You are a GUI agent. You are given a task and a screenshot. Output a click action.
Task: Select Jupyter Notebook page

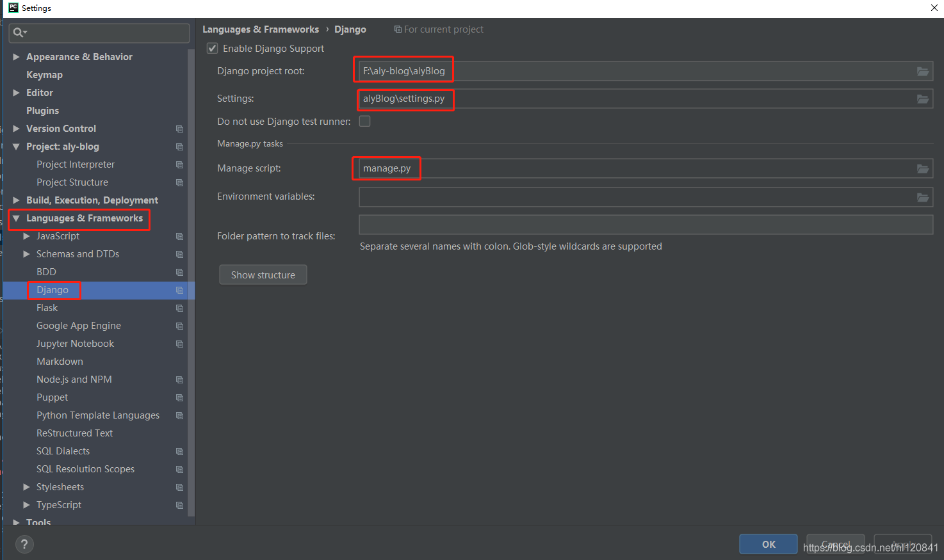tap(76, 344)
